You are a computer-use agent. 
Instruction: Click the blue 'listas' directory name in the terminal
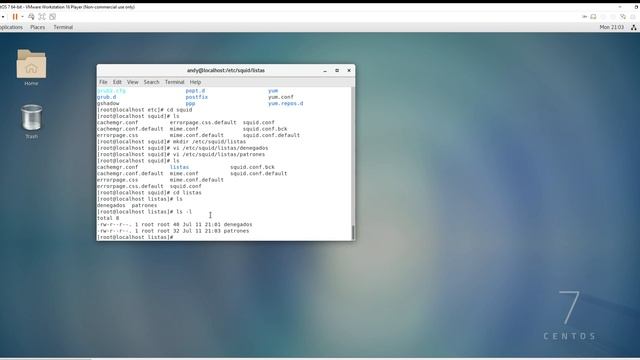pos(180,167)
